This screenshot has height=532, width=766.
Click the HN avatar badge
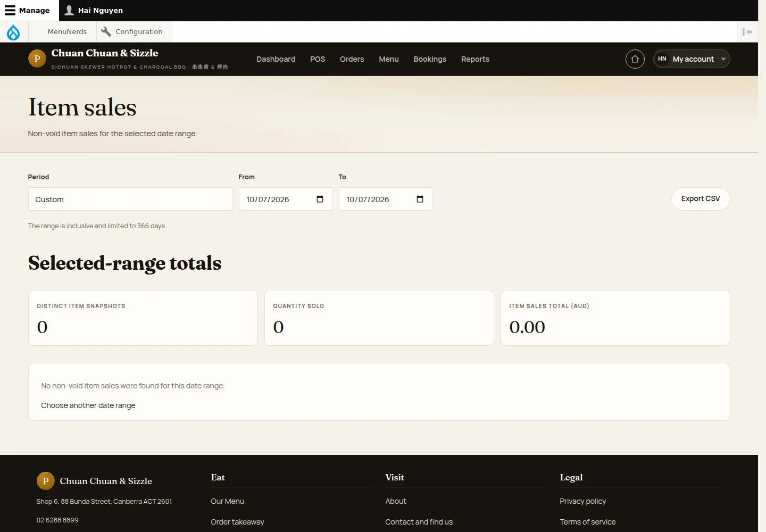click(x=662, y=59)
